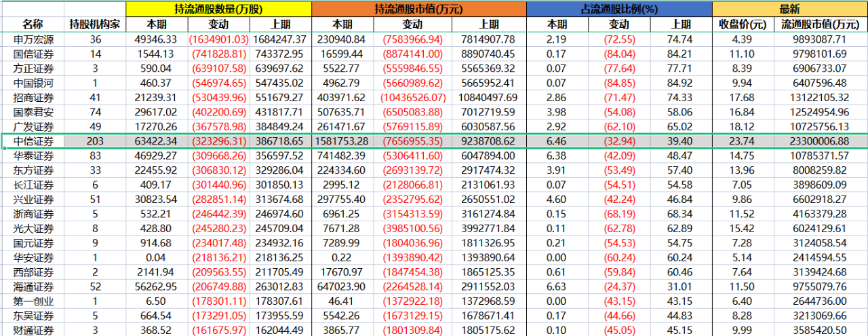
Task: Click the red (1634901.03) change cell
Action: pos(219,39)
